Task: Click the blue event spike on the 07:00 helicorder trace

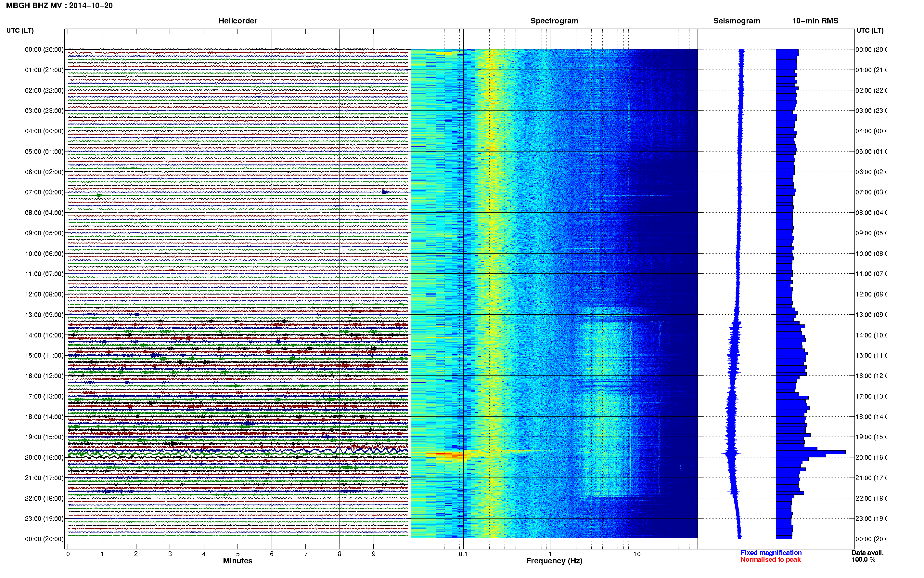Action: [x=385, y=192]
